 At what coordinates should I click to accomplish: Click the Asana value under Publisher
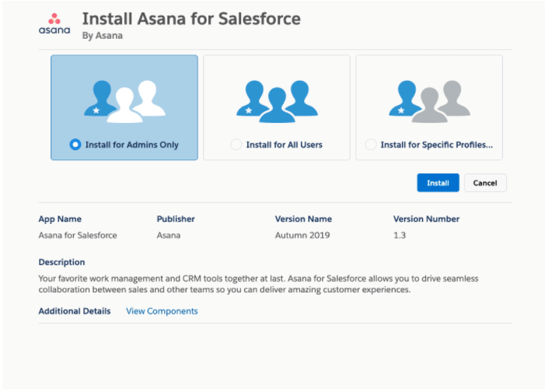pyautogui.click(x=169, y=235)
